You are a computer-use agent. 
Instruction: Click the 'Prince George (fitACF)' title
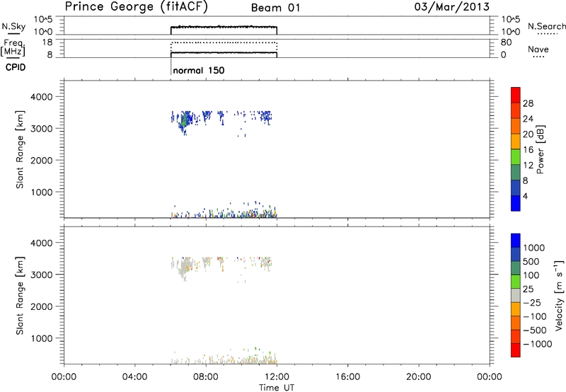click(x=136, y=7)
